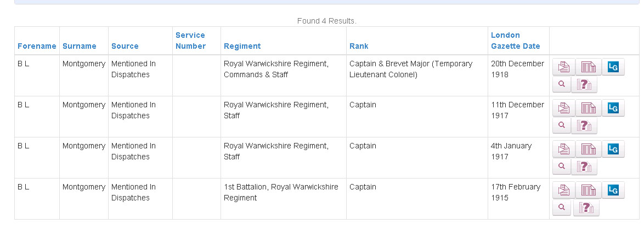Sort results by Surname column header
This screenshot has width=644, height=230.
click(x=80, y=46)
